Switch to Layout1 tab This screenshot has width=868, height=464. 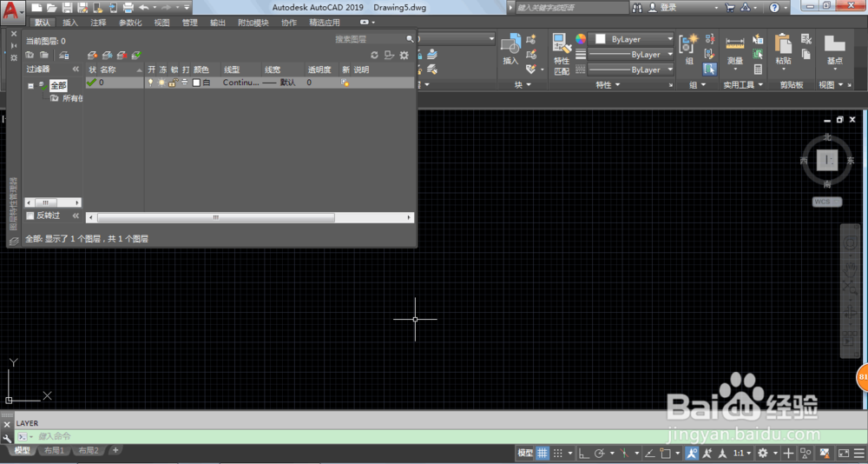(54, 451)
